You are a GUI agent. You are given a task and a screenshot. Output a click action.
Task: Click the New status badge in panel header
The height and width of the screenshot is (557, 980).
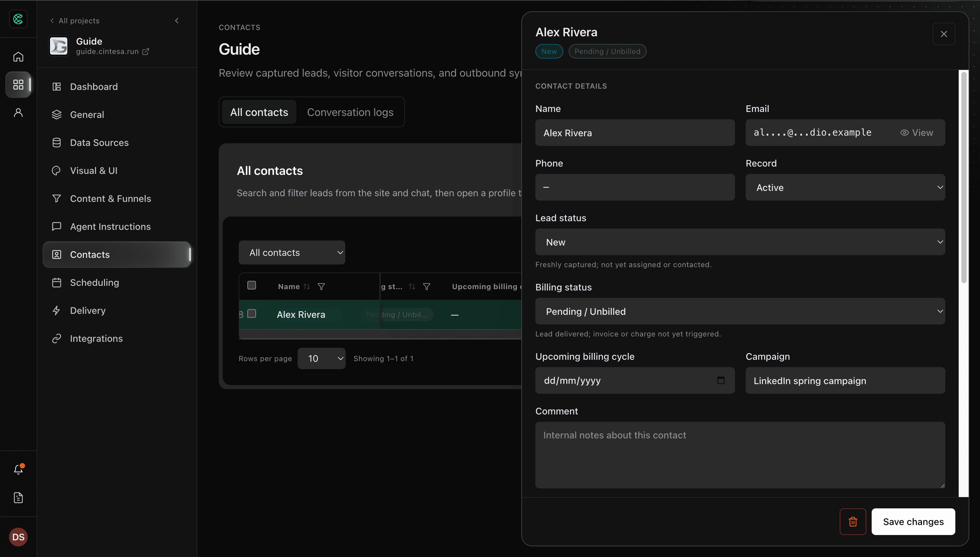[549, 52]
